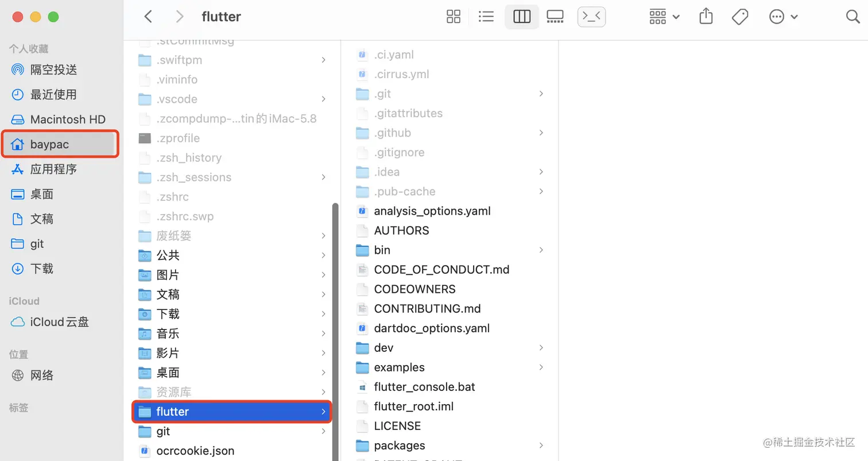
Task: Click the Share icon
Action: coord(706,16)
